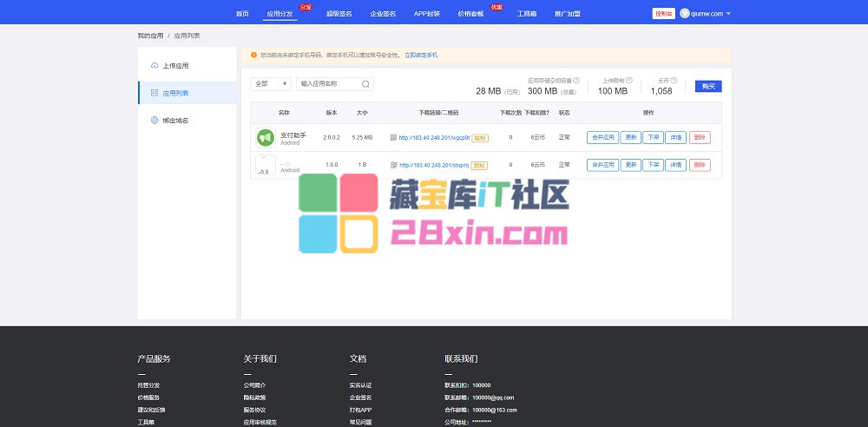Open 上传应用 in the sidebar

[175, 65]
